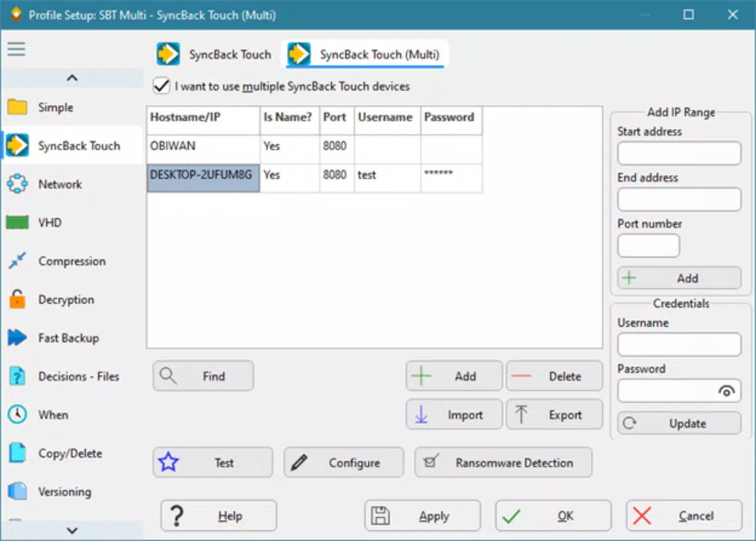Click the SyncBack Touch tab icon
Image resolution: width=756 pixels, height=541 pixels.
click(x=168, y=54)
